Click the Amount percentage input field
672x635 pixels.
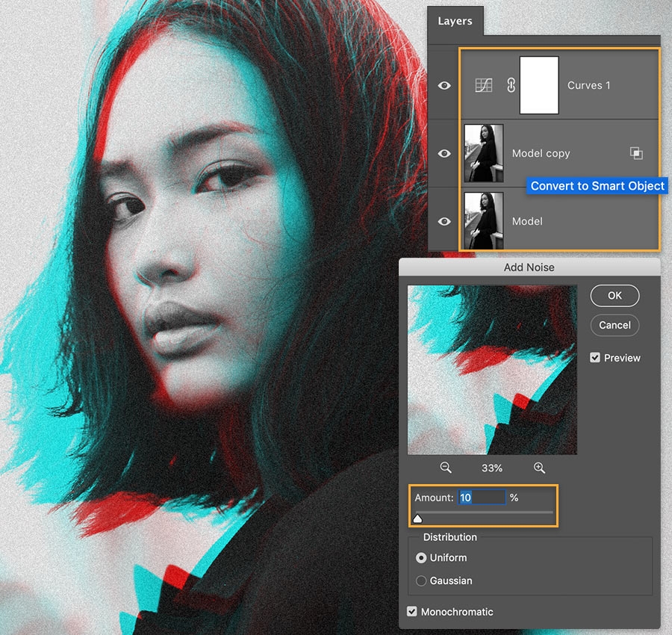pos(482,498)
